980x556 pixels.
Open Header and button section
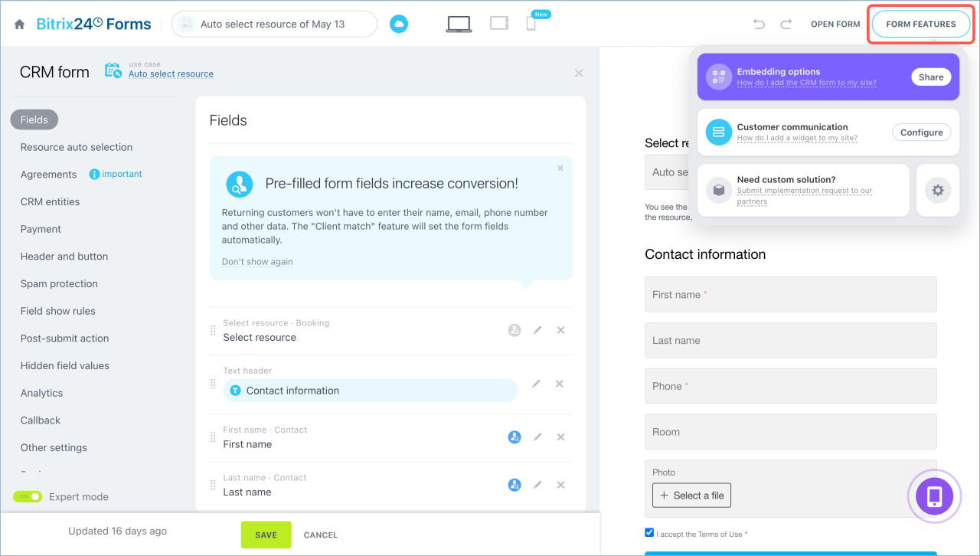point(64,257)
